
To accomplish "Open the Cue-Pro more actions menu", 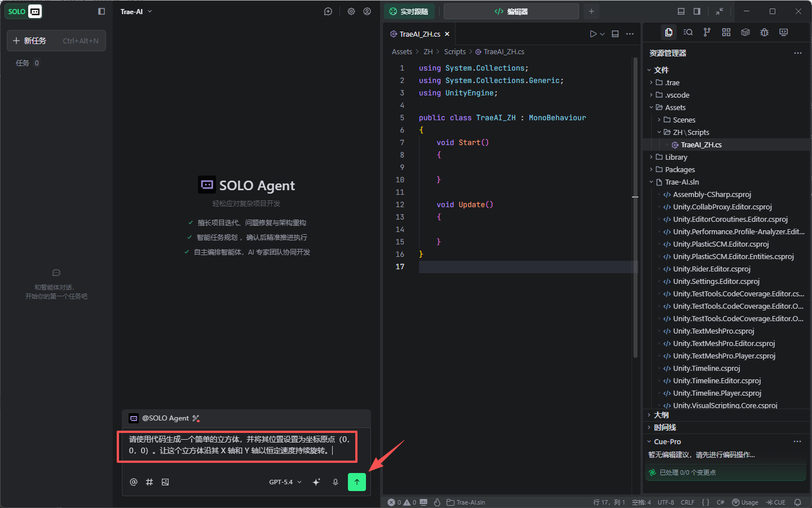I will [797, 441].
